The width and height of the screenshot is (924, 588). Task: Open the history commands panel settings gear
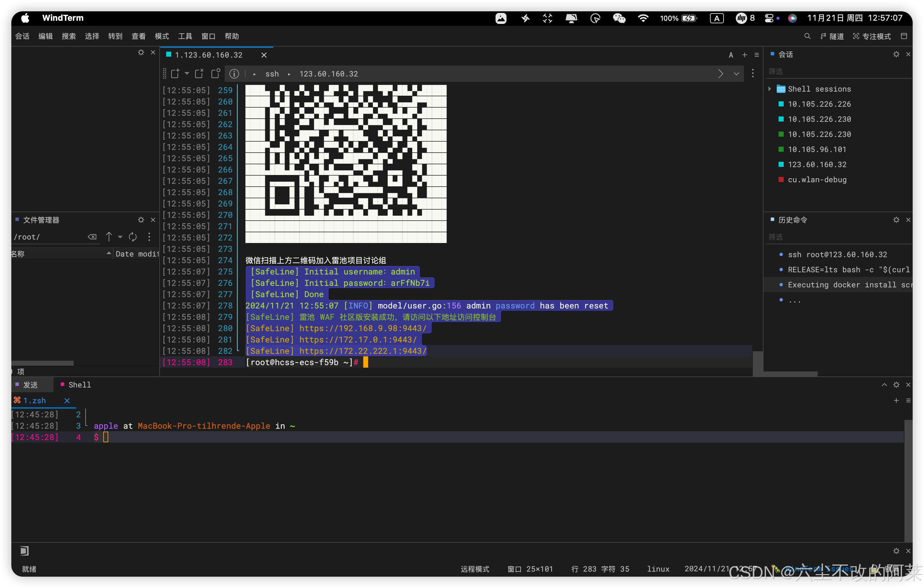point(896,219)
